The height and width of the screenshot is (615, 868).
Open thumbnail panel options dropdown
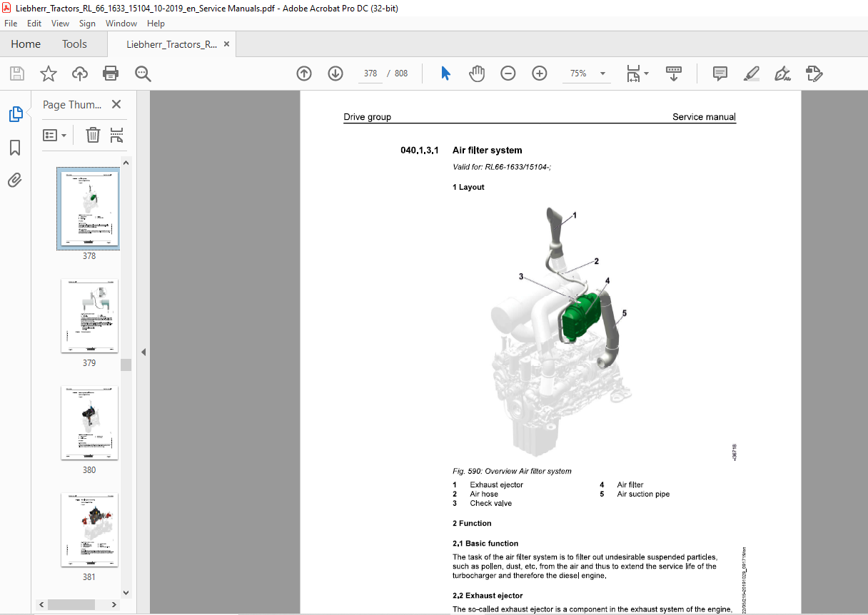(x=55, y=135)
